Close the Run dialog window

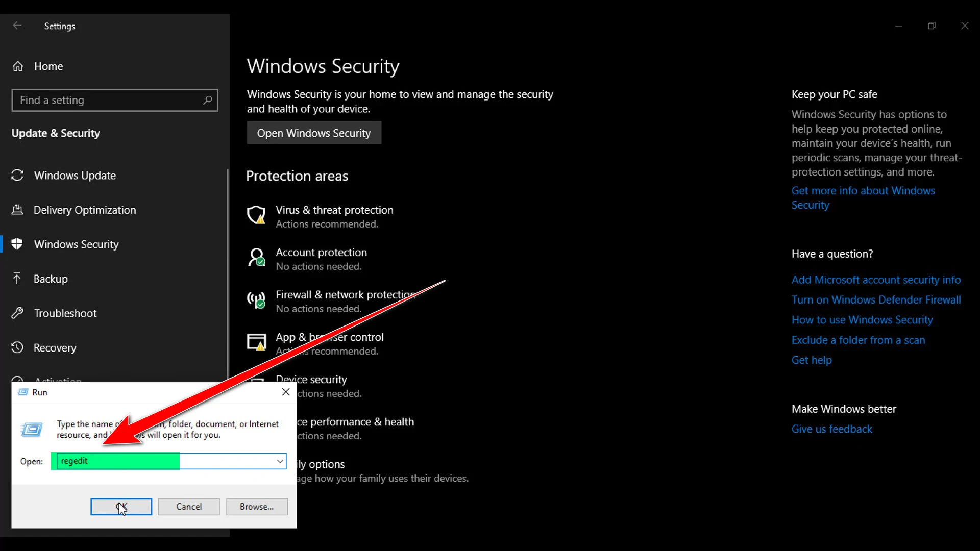286,392
